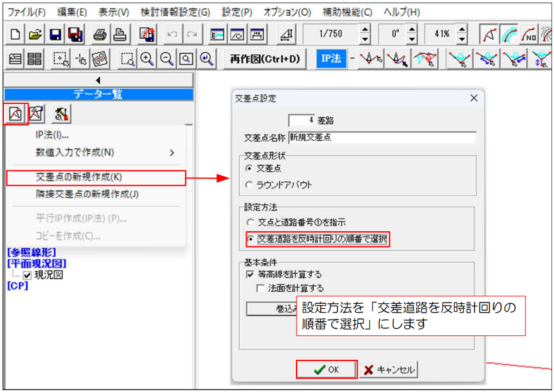Open the ファイル(F) menu
The height and width of the screenshot is (392, 554).
pos(27,13)
